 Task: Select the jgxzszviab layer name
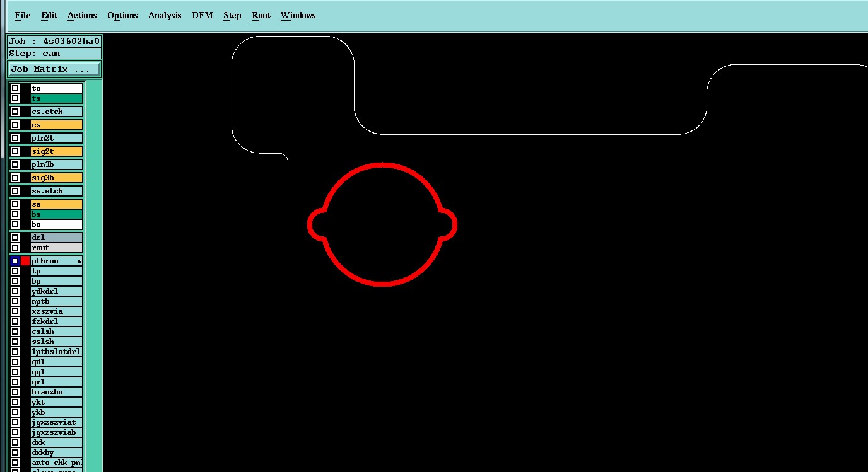point(57,432)
